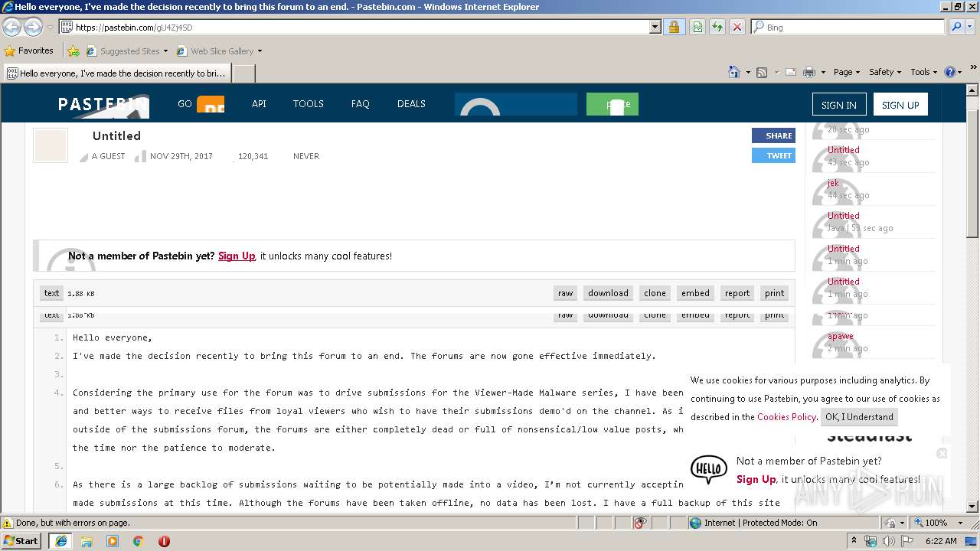This screenshot has width=980, height=551.
Task: Open the Safety menu
Action: 885,72
